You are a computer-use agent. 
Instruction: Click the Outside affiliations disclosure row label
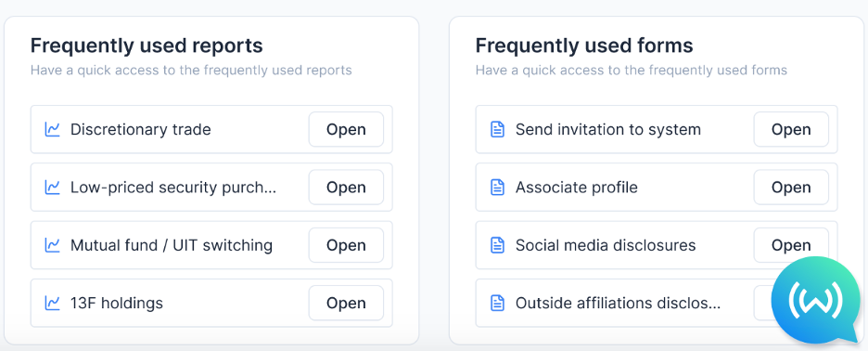coord(618,304)
